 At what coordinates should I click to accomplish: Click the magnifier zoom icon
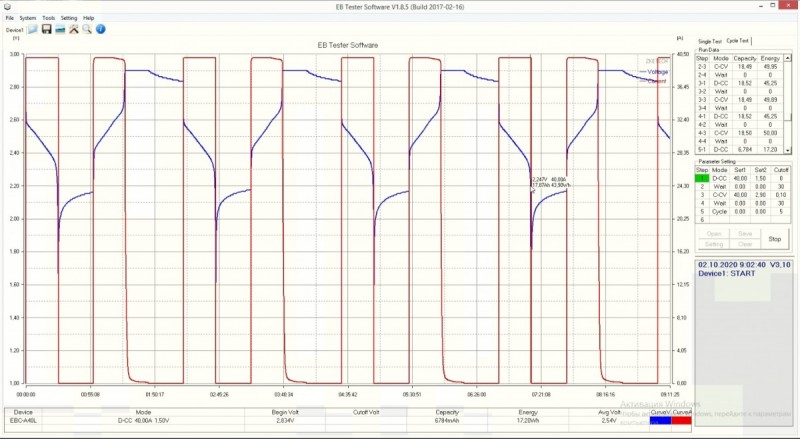pos(87,30)
